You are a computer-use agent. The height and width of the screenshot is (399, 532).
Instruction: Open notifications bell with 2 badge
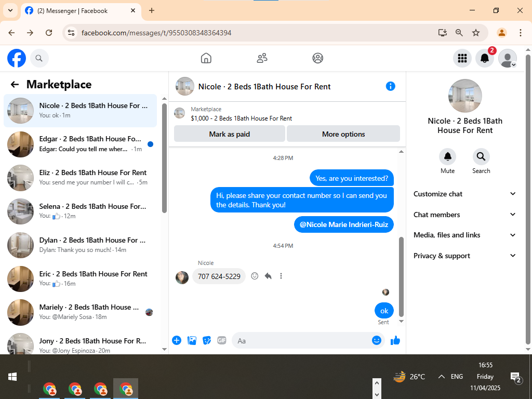click(485, 58)
